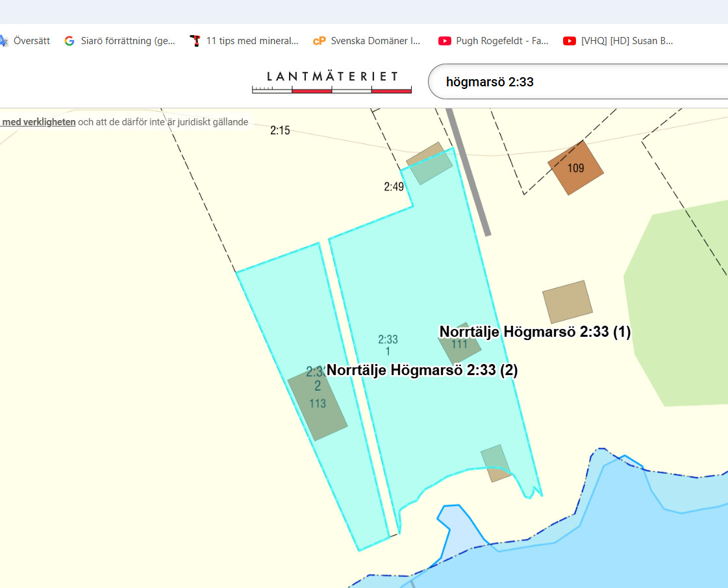
Task: Focus the search field containing högmarsö 2:33
Action: point(571,82)
